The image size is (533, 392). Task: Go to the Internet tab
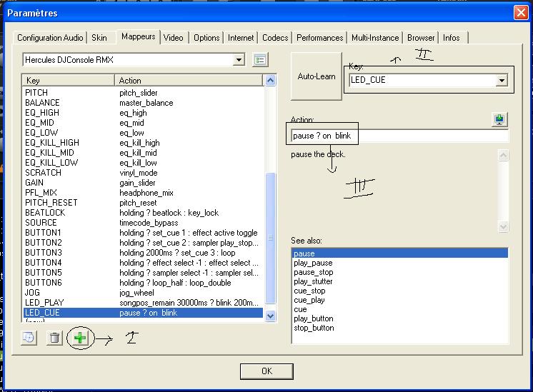241,38
